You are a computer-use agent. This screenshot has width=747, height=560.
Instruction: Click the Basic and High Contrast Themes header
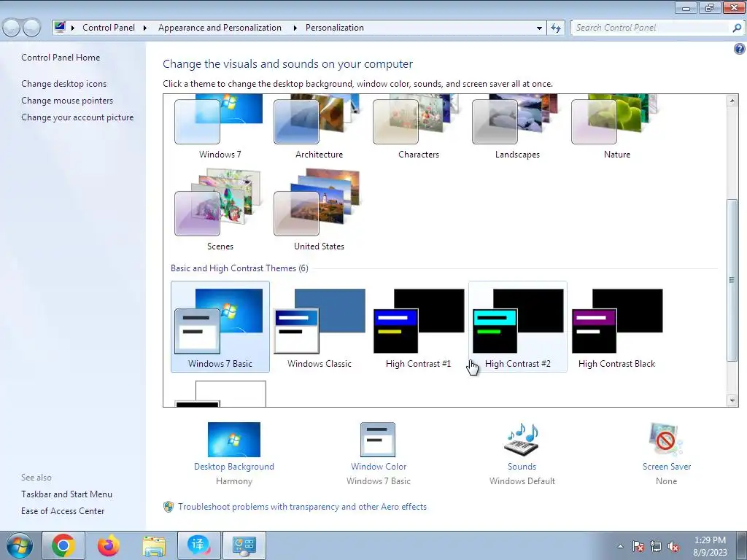pos(239,268)
